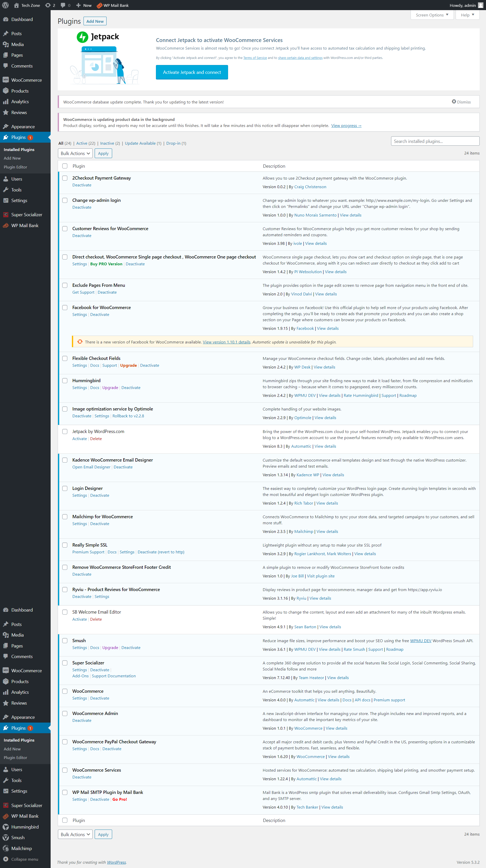
Task: Select the Hummingbird plugin checkbox
Action: 65,380
